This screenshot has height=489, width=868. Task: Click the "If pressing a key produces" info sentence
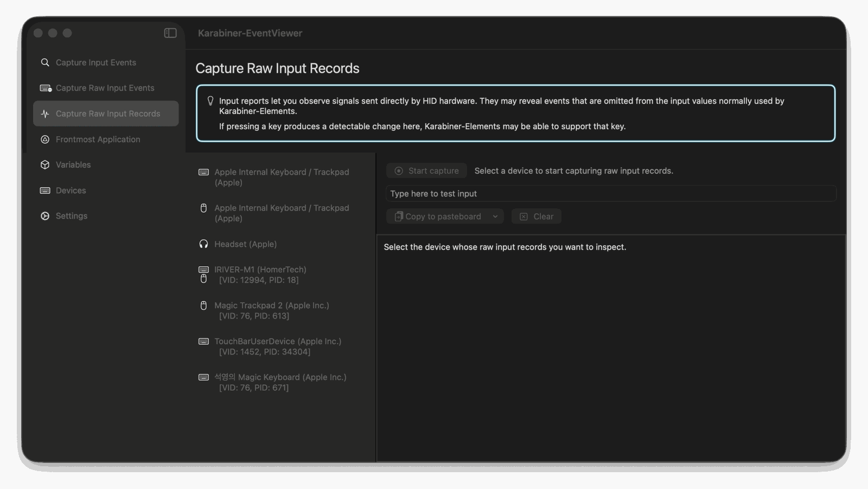click(423, 126)
